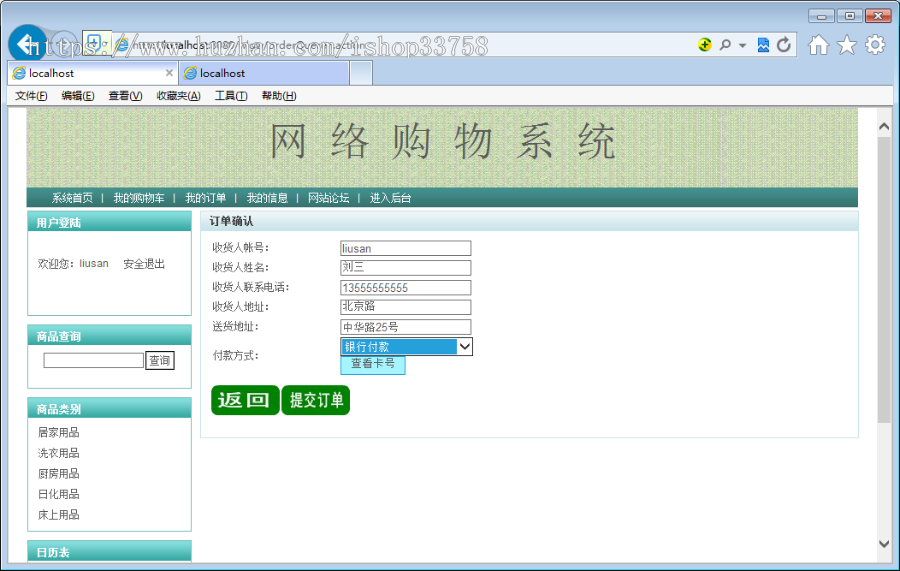Close the first localhost tab
The image size is (900, 571).
tap(169, 73)
